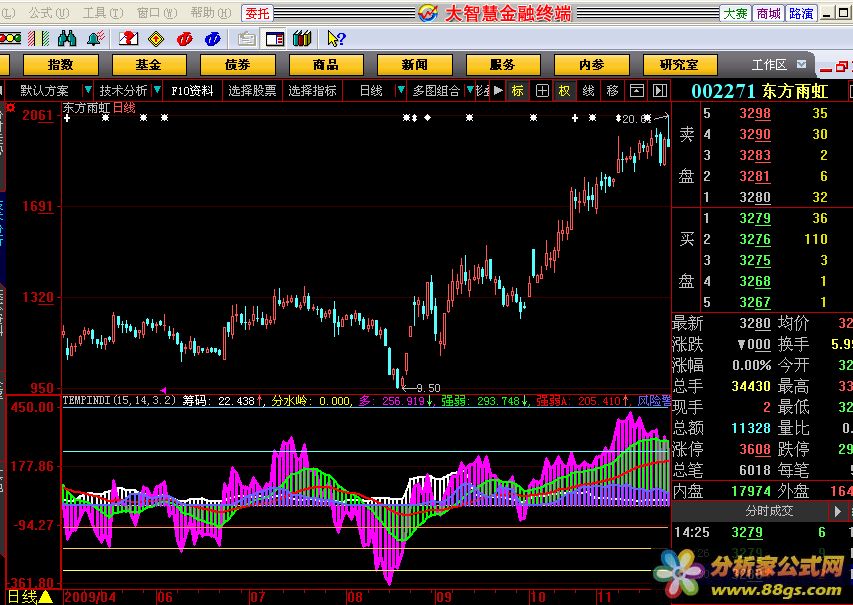Click the grayed clipboard toolbar icon
The width and height of the screenshot is (853, 605).
[246, 39]
